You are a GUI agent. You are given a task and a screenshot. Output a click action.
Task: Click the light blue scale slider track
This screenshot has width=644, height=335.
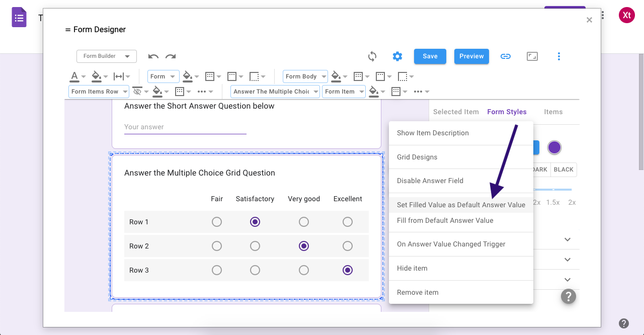coord(553,190)
